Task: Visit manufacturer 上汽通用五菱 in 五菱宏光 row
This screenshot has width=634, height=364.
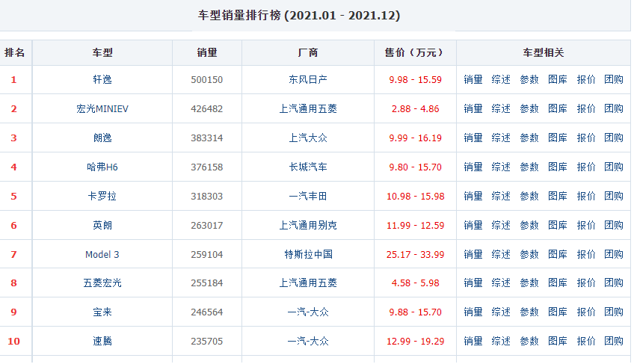Action: click(308, 283)
